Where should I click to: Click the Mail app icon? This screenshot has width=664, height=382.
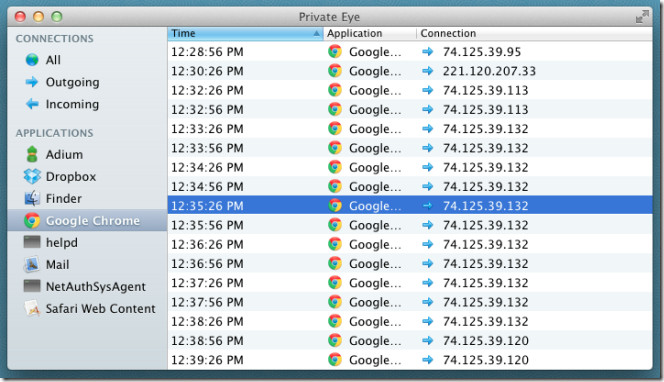click(x=32, y=264)
